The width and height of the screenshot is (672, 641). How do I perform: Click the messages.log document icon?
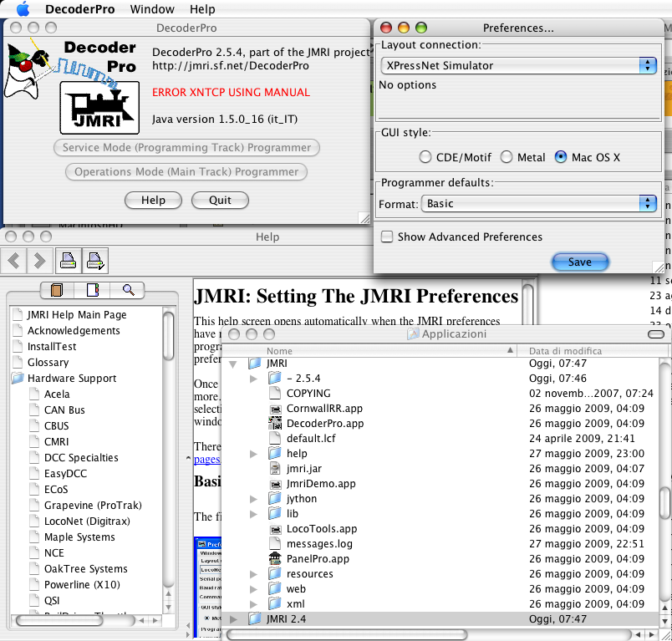(275, 543)
